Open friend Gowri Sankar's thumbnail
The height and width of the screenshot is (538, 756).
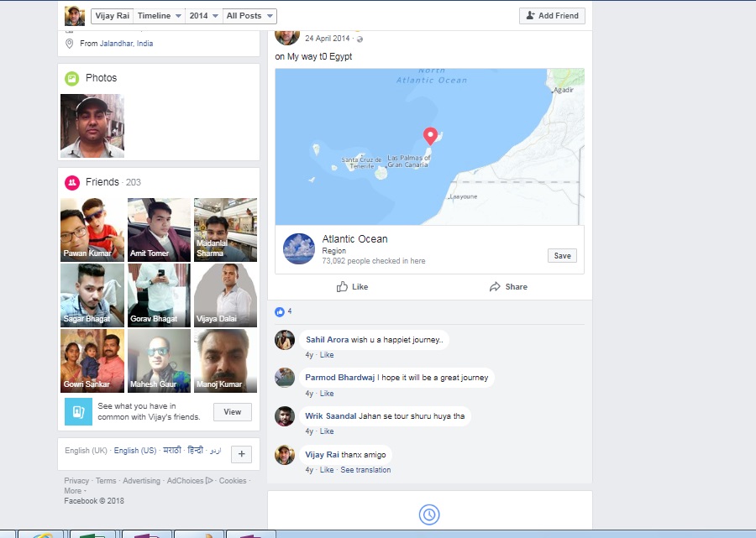point(92,361)
